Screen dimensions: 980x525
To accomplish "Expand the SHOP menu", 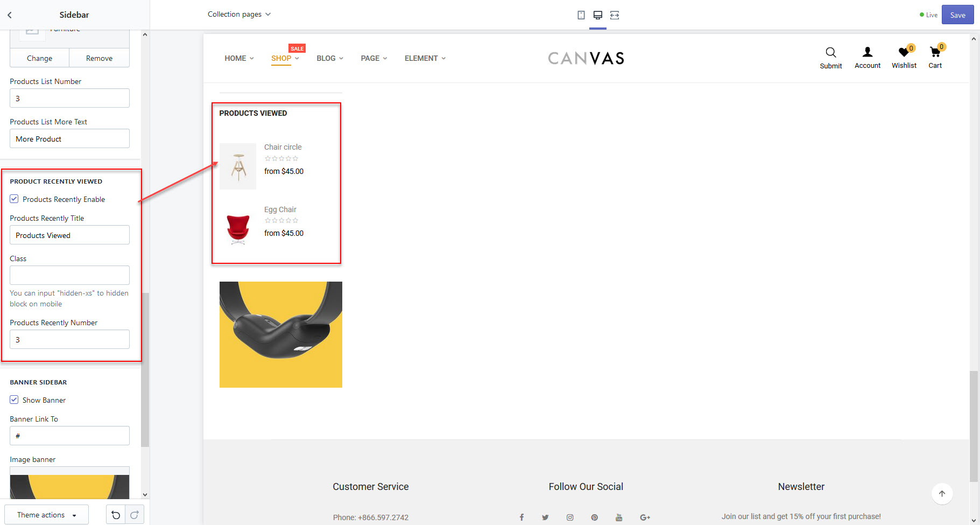I will pos(285,58).
